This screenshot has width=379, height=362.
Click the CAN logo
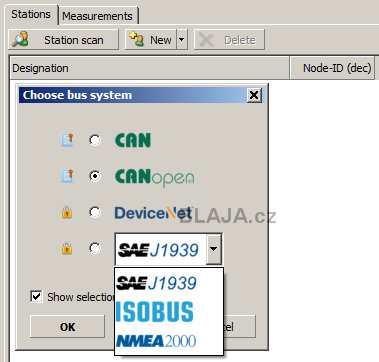click(133, 140)
